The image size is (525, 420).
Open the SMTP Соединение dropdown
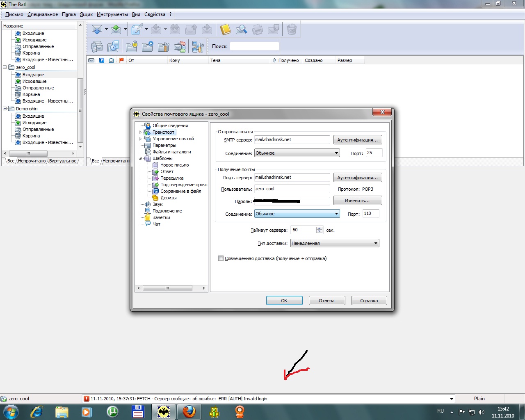(x=297, y=153)
